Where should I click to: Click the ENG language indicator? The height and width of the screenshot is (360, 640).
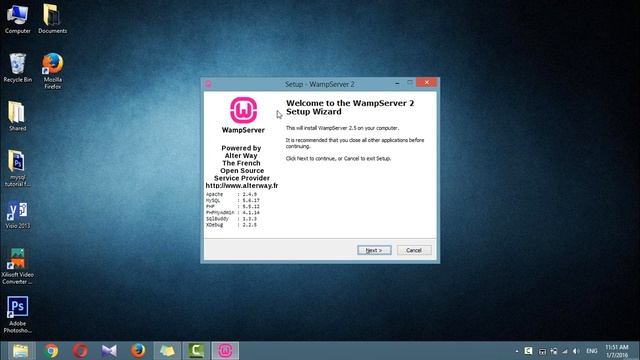tap(592, 351)
